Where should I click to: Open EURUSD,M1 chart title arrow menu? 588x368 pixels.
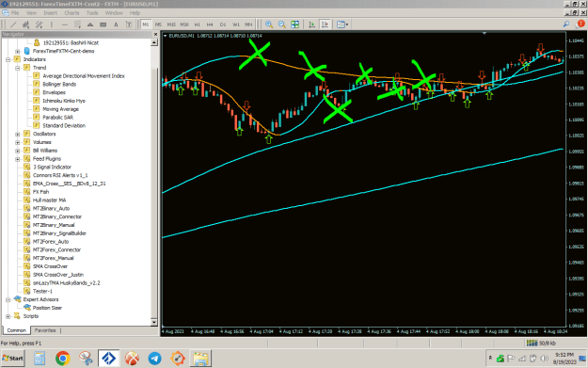[165, 36]
